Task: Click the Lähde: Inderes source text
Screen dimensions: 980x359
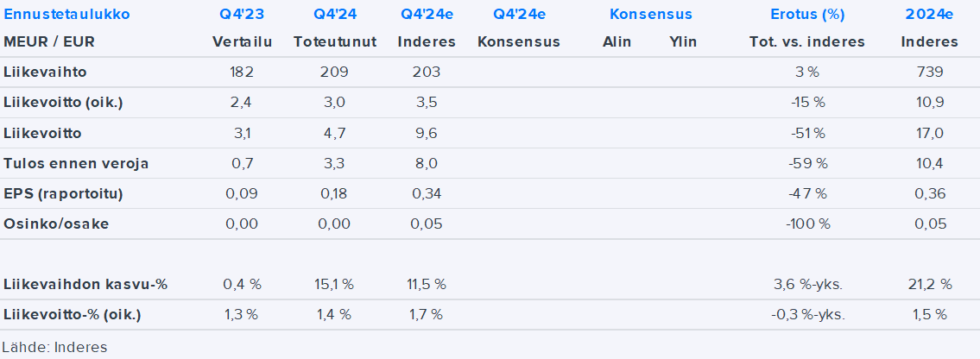Action: [54, 347]
